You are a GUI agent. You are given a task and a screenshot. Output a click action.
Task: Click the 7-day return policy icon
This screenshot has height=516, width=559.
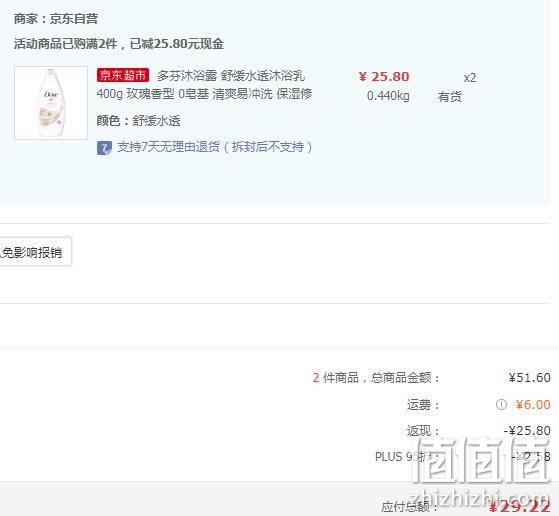point(104,148)
